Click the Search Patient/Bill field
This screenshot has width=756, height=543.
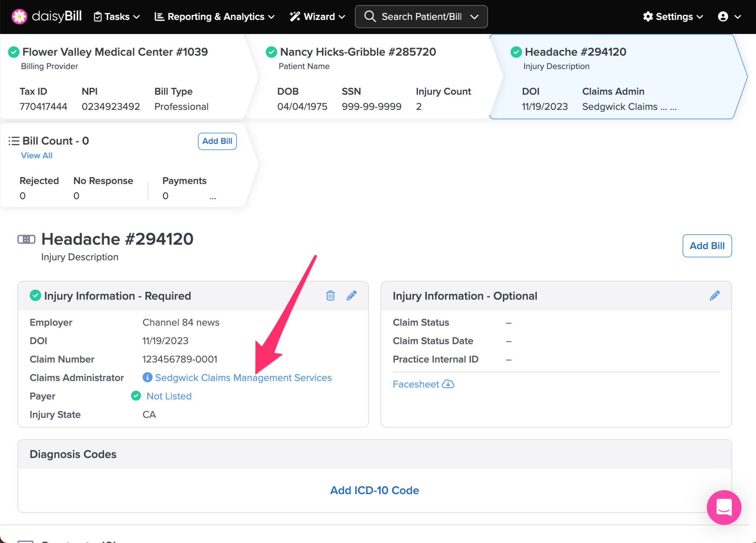(421, 17)
